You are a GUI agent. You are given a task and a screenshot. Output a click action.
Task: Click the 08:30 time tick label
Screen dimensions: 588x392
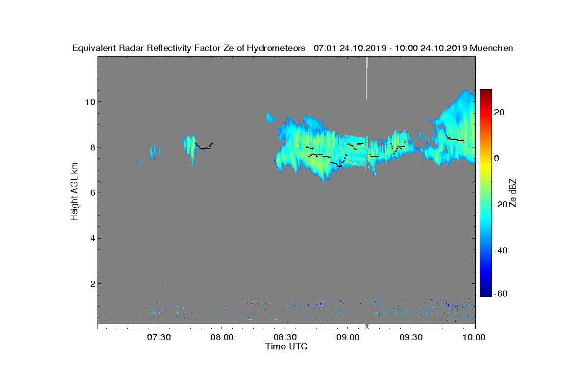(x=285, y=338)
